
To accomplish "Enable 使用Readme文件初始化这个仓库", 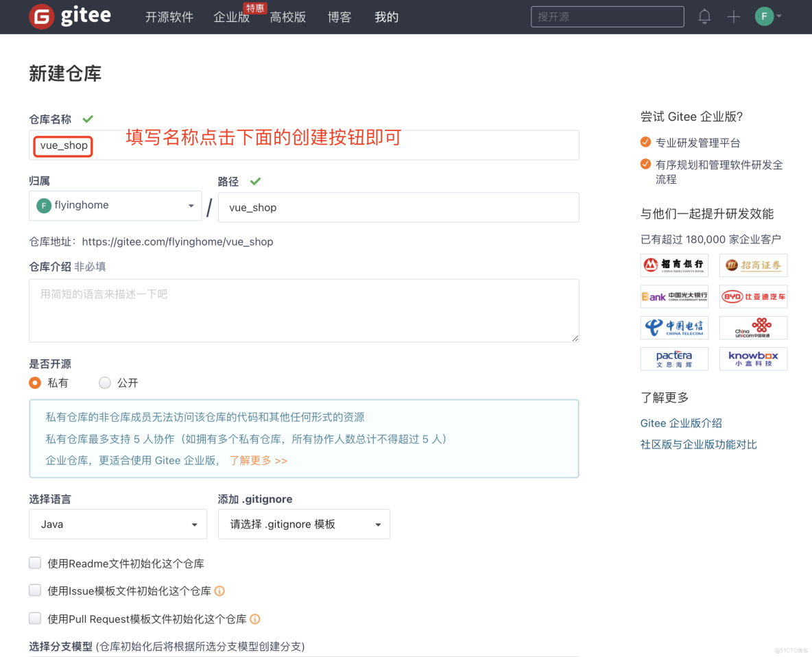I will pyautogui.click(x=35, y=562).
